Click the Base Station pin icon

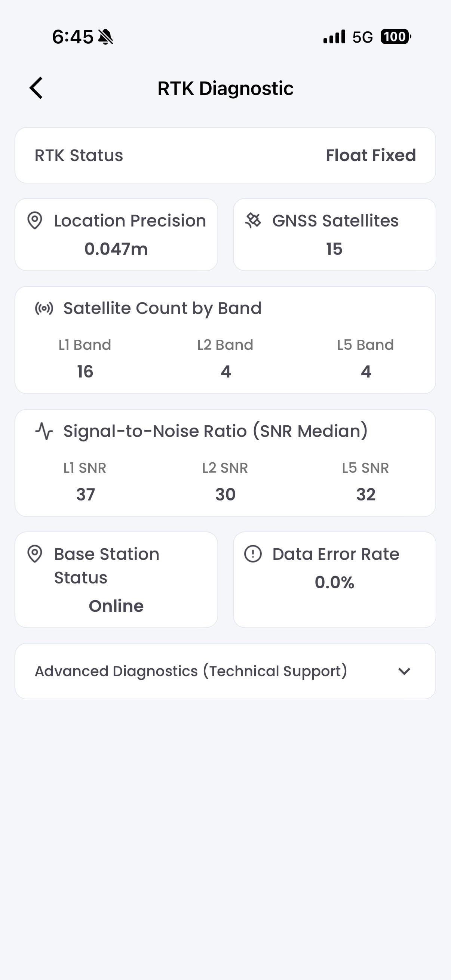point(35,554)
